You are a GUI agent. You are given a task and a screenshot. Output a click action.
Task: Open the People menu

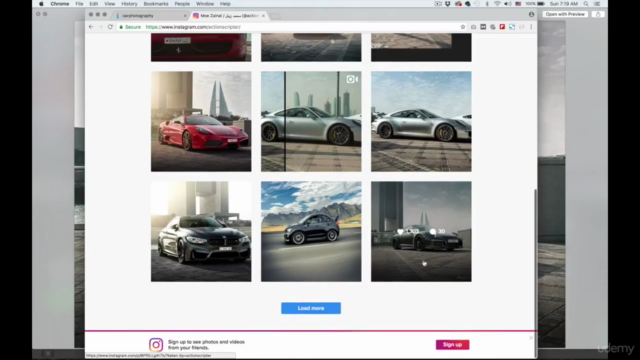(182, 4)
